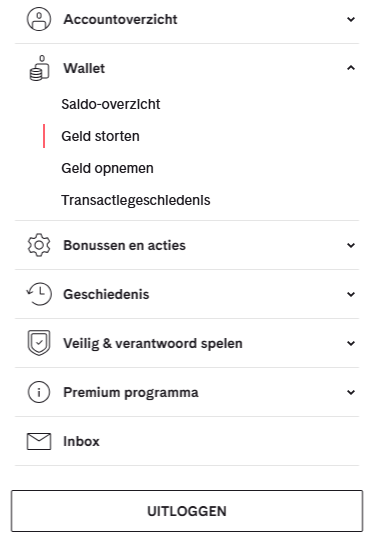
Task: Click the Inbox envelope icon
Action: (x=39, y=441)
